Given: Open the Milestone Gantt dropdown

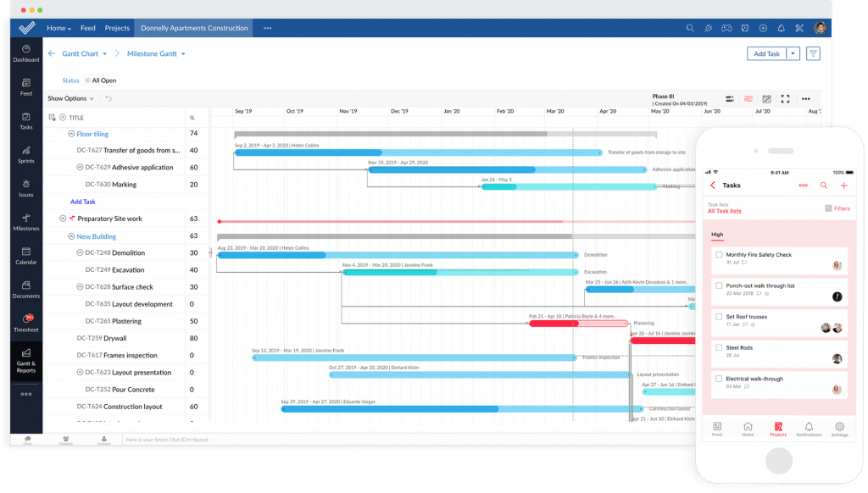Looking at the screenshot, I should (156, 53).
